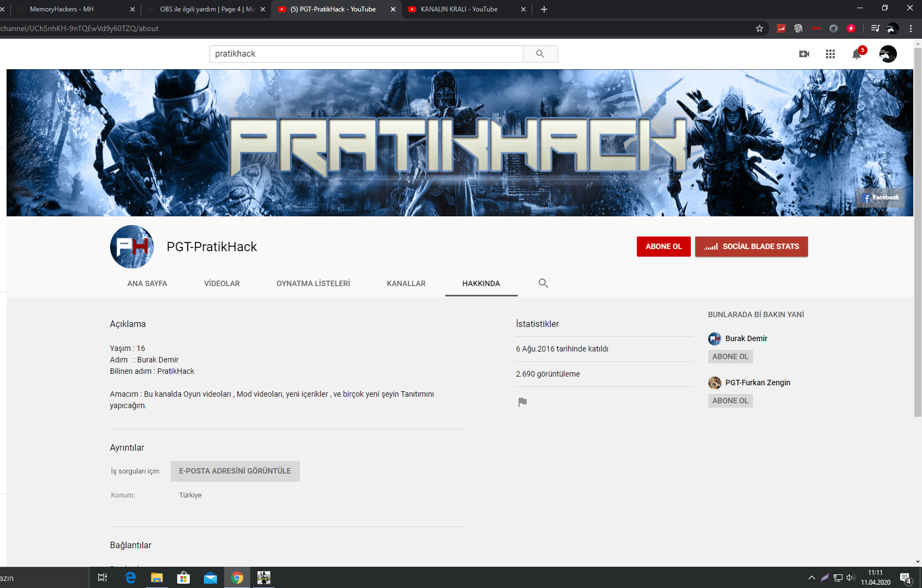Open the account avatar menu
The width and height of the screenshot is (922, 588).
[x=888, y=54]
